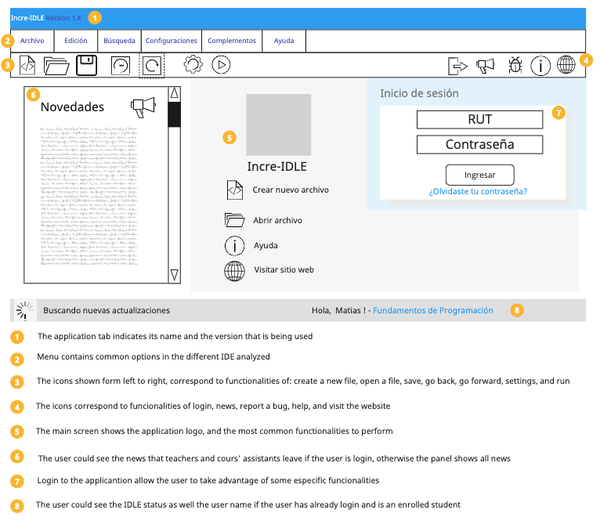The width and height of the screenshot is (600, 524).
Task: Open the Archivo menu
Action: 32,41
